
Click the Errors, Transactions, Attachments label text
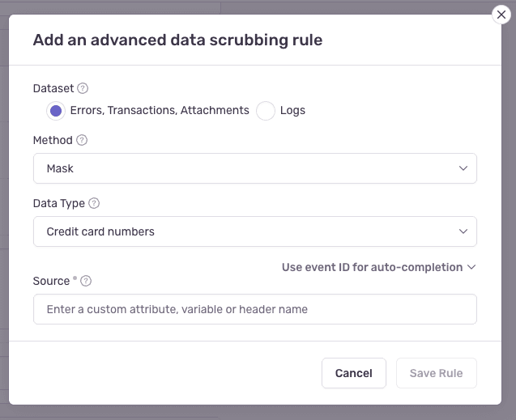[154, 110]
